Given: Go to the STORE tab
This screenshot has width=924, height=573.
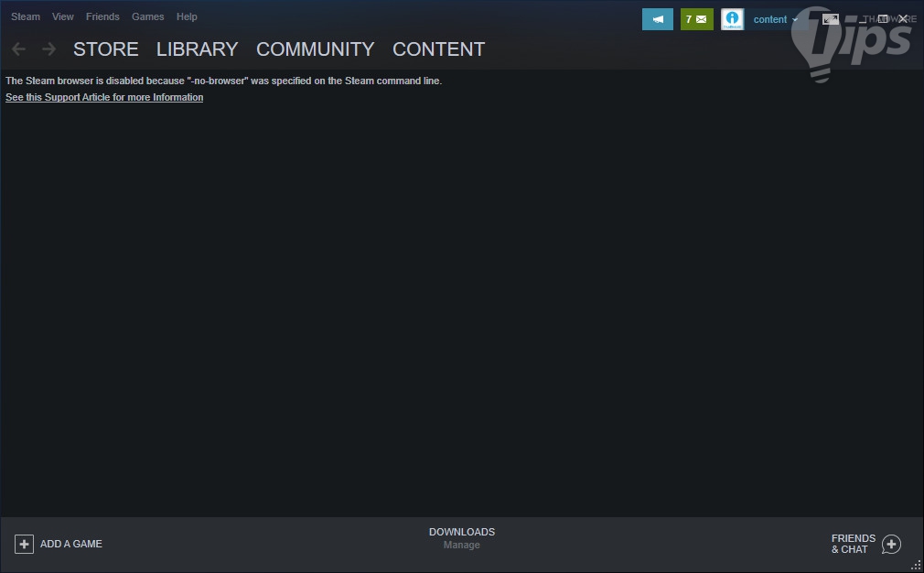Looking at the screenshot, I should coord(106,49).
